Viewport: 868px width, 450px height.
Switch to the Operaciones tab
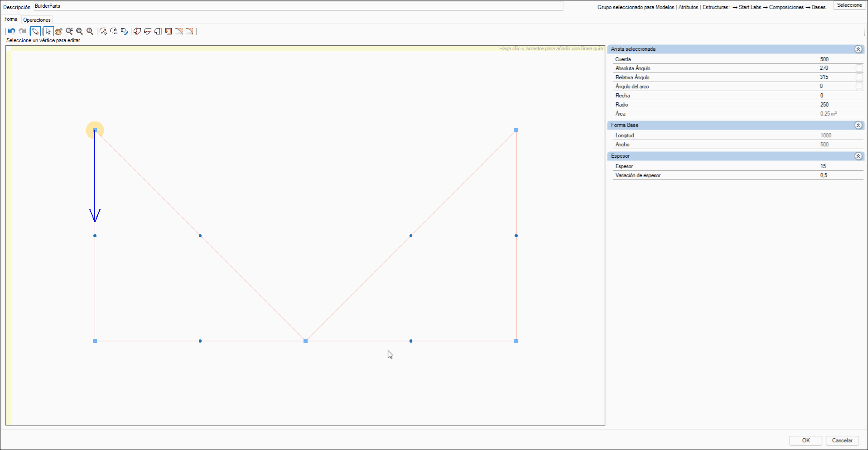coord(37,20)
